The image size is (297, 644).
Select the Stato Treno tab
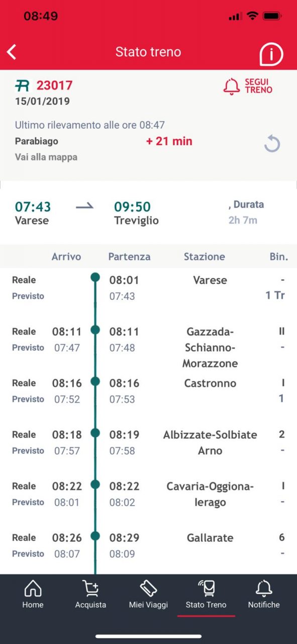pos(206,594)
